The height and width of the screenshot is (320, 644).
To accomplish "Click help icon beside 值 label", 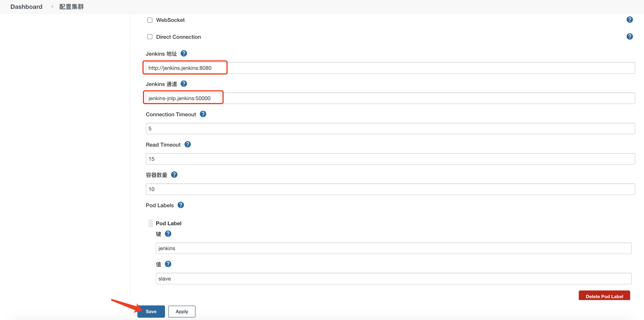I will (168, 264).
